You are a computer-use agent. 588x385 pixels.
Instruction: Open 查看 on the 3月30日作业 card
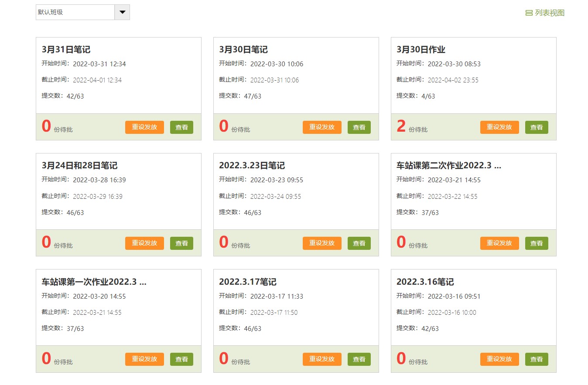[537, 127]
